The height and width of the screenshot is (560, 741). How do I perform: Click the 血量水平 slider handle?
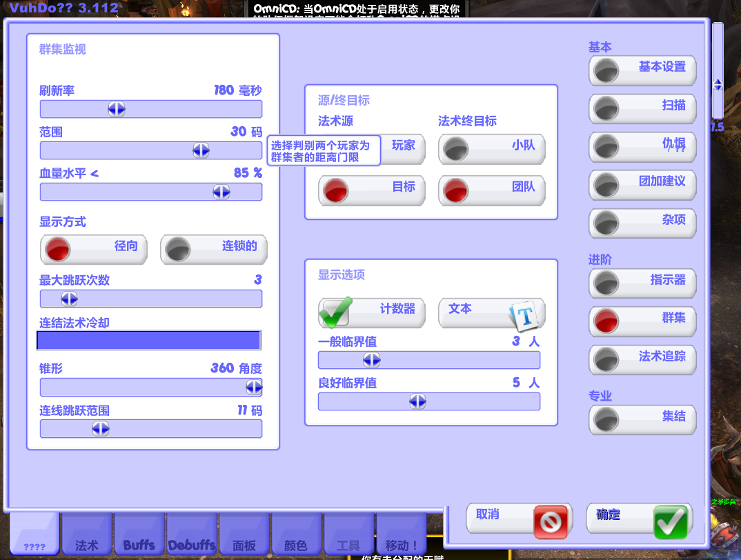coord(221,192)
